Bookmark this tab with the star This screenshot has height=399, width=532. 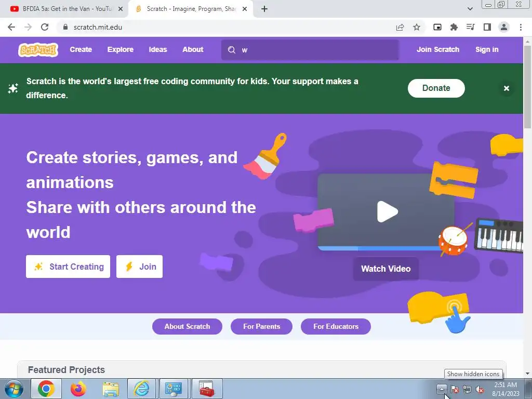417,27
